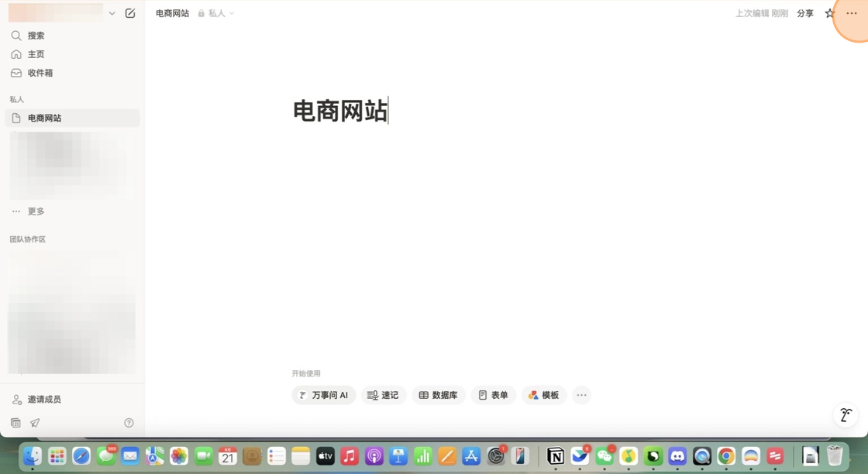
Task: Click 邀请成员 in the sidebar
Action: click(x=72, y=400)
